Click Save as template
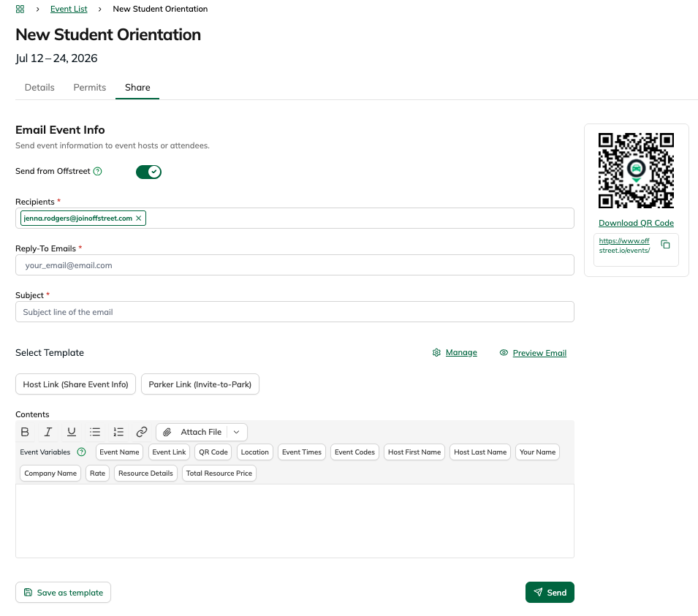Screen dimensions: 698x616 point(63,593)
